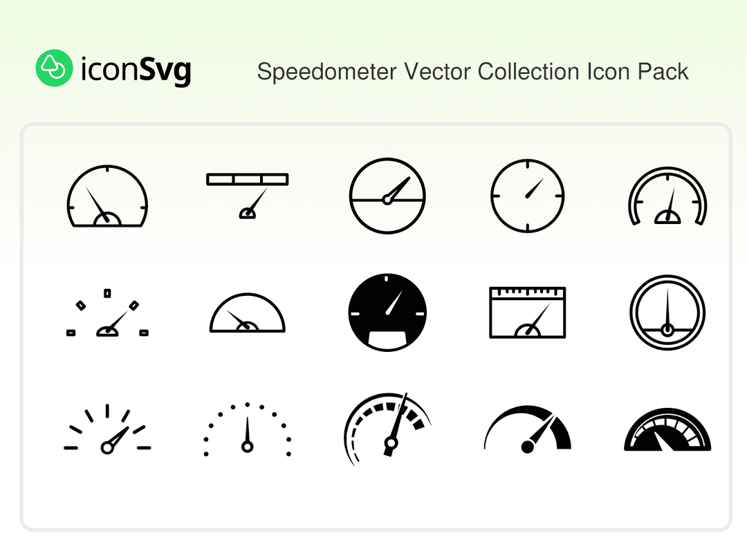Select the double-arc speedometer icon

[x=667, y=196]
